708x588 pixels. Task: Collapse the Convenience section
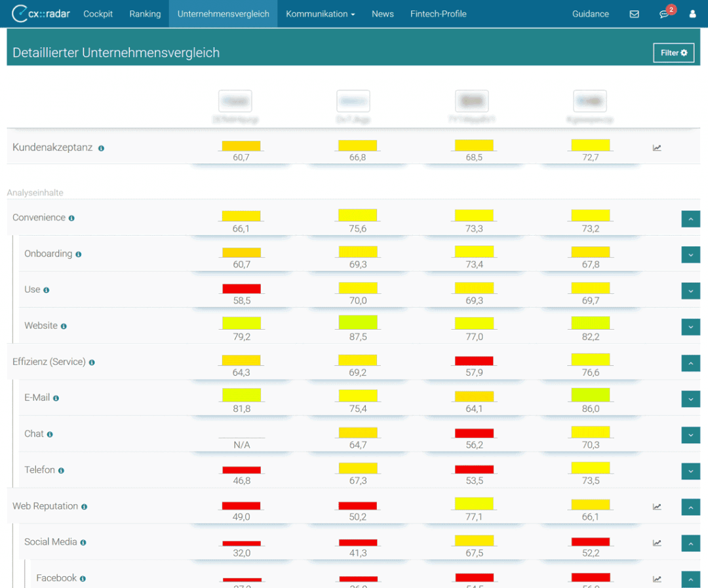click(690, 219)
